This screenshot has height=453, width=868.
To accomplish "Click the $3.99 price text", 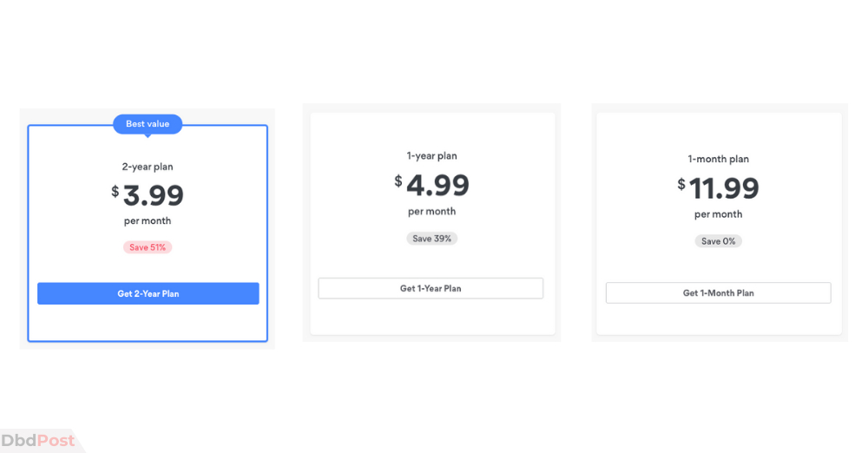I will (x=148, y=195).
